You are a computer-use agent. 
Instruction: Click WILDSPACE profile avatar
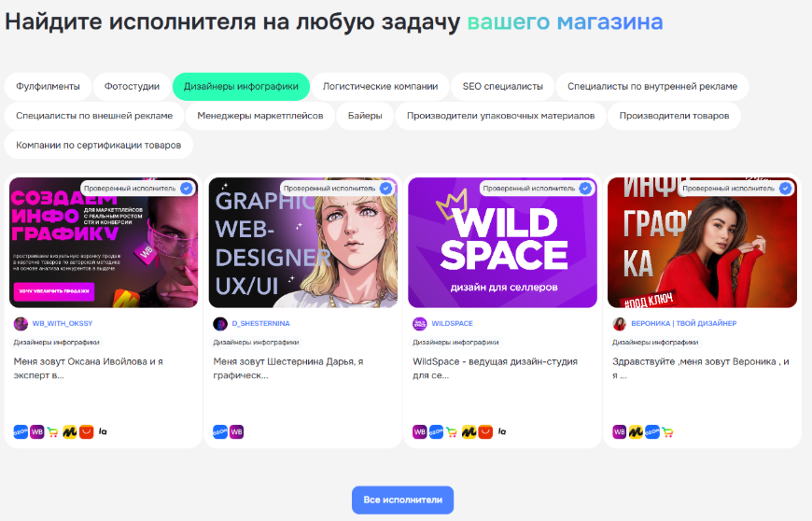click(419, 324)
